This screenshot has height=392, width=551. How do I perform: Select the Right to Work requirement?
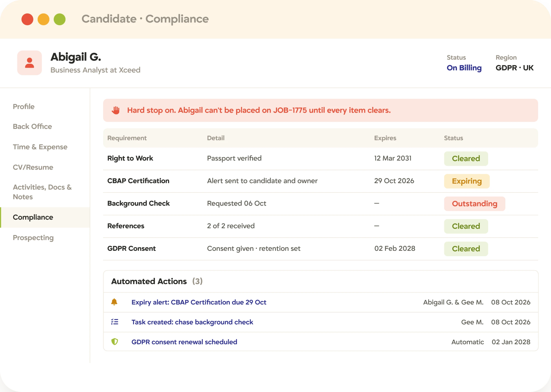tap(130, 158)
